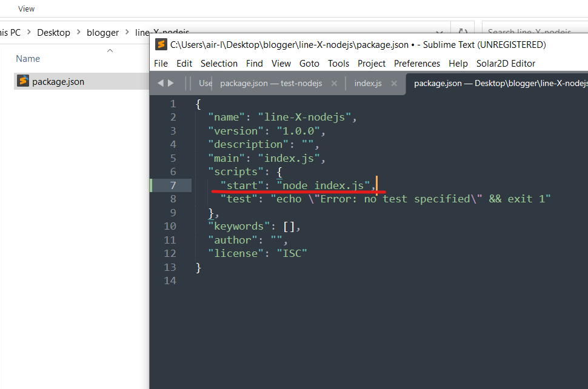This screenshot has height=389, width=588.
Task: Close the package.json — test-nodejs tab
Action: tap(334, 83)
